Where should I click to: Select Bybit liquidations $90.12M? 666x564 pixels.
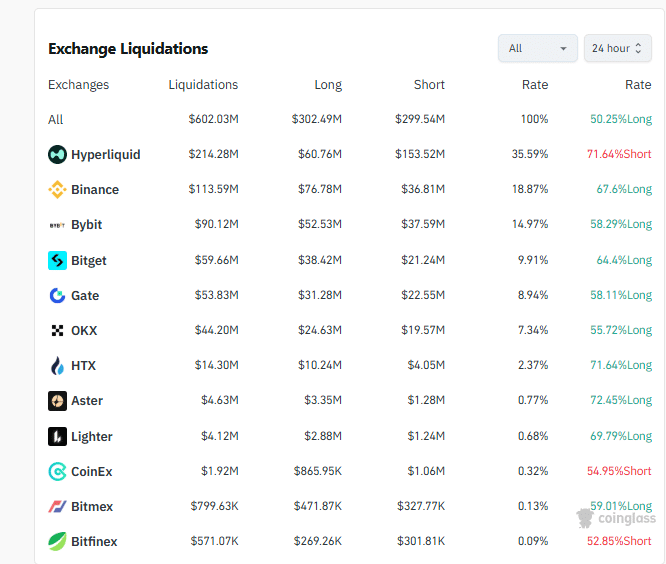pyautogui.click(x=217, y=224)
